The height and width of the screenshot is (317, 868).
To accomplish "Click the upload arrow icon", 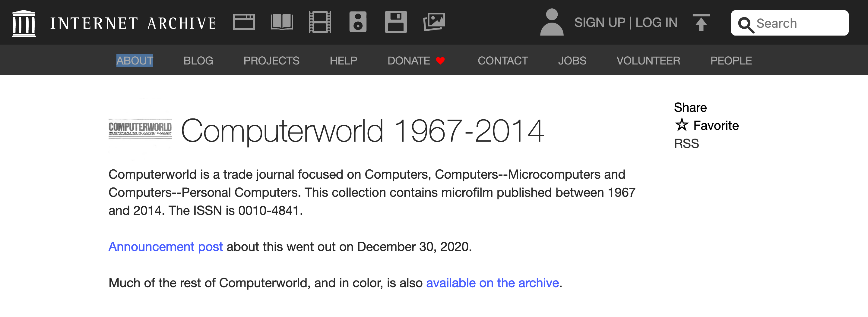I will tap(701, 23).
